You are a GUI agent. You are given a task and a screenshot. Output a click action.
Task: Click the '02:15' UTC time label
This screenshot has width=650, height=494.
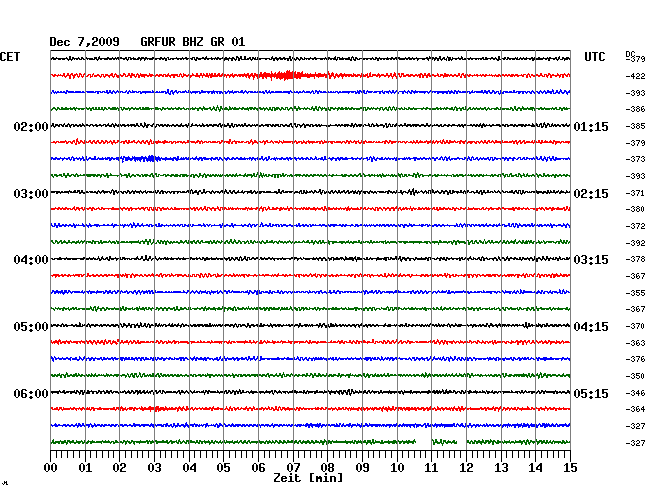(591, 194)
